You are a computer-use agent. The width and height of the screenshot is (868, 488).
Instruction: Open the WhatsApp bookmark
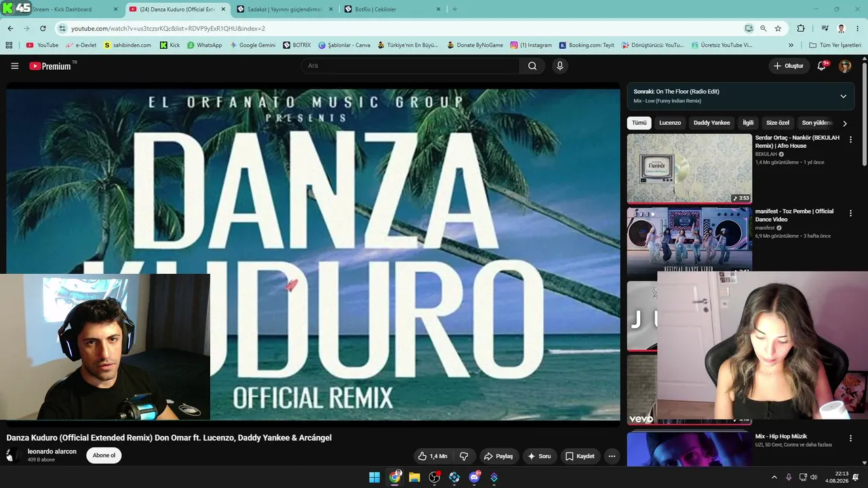click(204, 45)
